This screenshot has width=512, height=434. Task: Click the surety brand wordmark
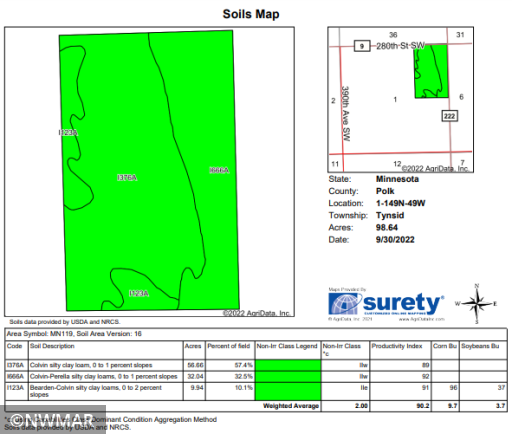pos(403,303)
